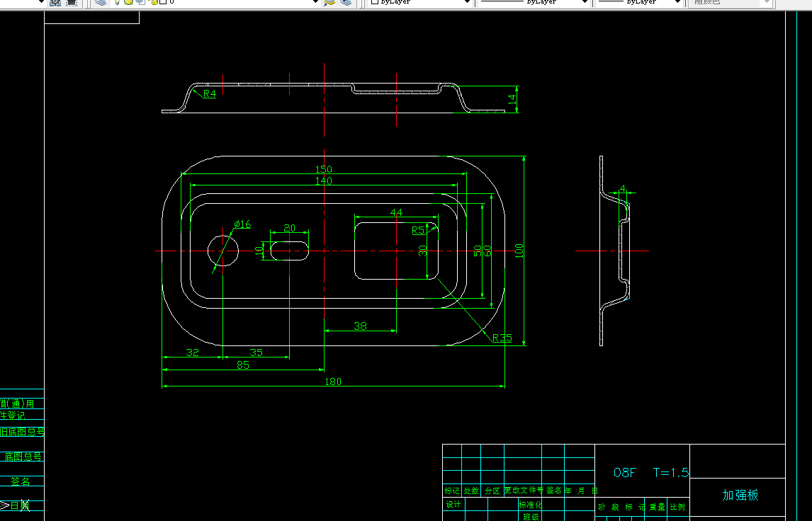Click the Layer Previous icon
Image resolution: width=812 pixels, height=521 pixels.
(x=345, y=2)
